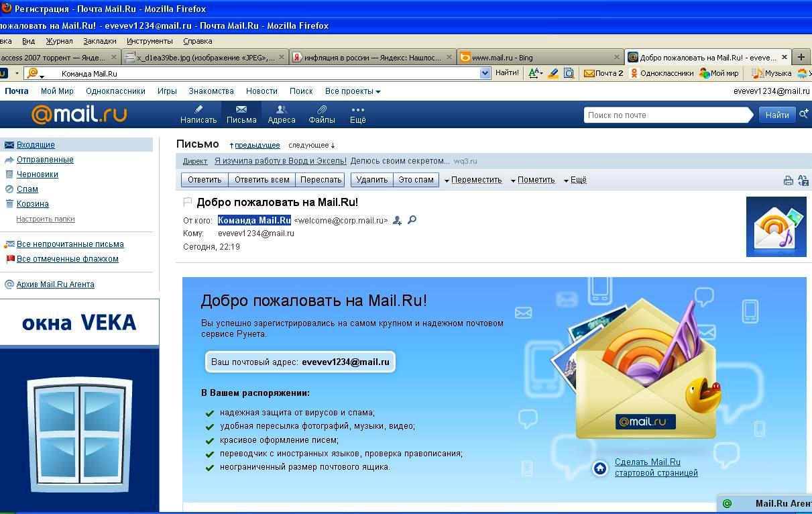
Task: Open Спам folder
Action: point(27,189)
